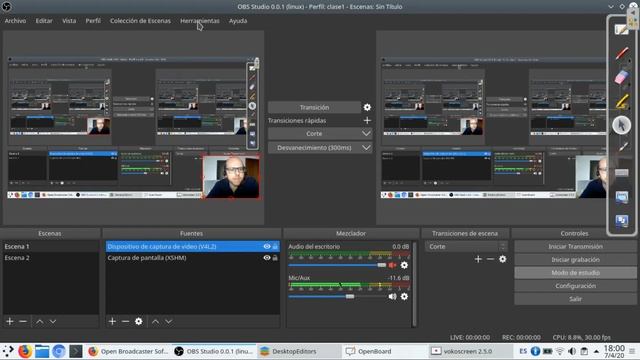Adjust Audio del escritorio volume slider

[337, 265]
